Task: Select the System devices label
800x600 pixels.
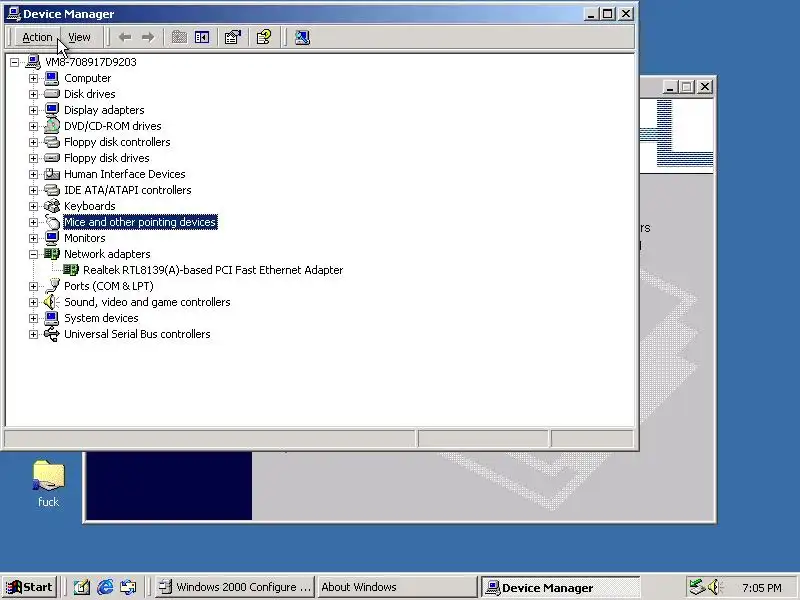Action: [x=101, y=318]
